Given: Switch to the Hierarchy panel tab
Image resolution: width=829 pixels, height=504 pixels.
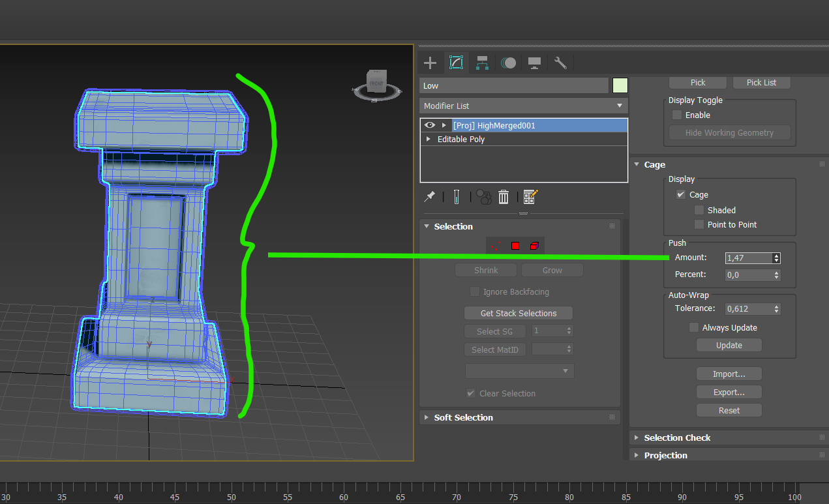Looking at the screenshot, I should pos(482,63).
